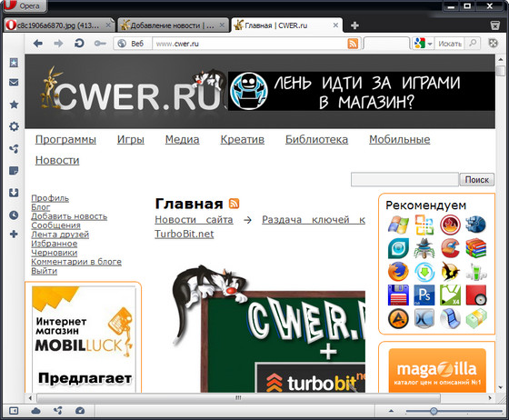Image resolution: width=509 pixels, height=420 pixels.
Task: Log out via Выйти link
Action: click(x=45, y=271)
